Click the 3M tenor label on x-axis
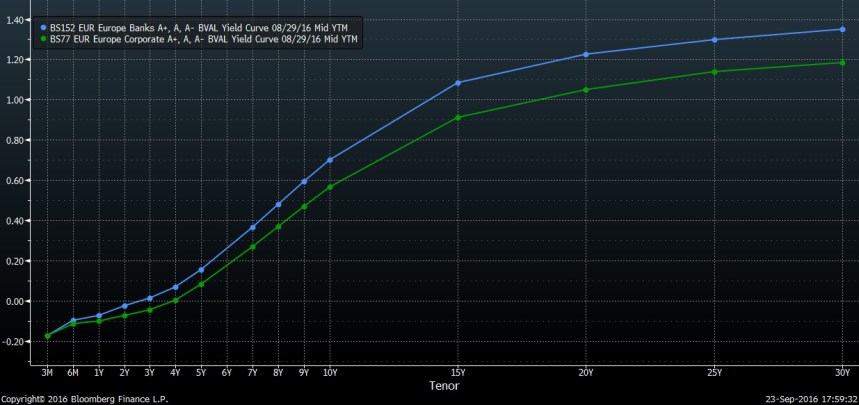This screenshot has height=405, width=859. (x=47, y=372)
